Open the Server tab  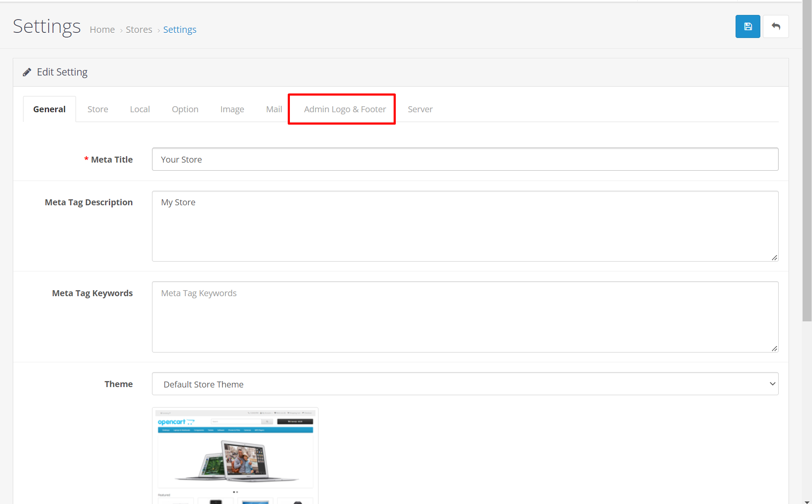420,109
